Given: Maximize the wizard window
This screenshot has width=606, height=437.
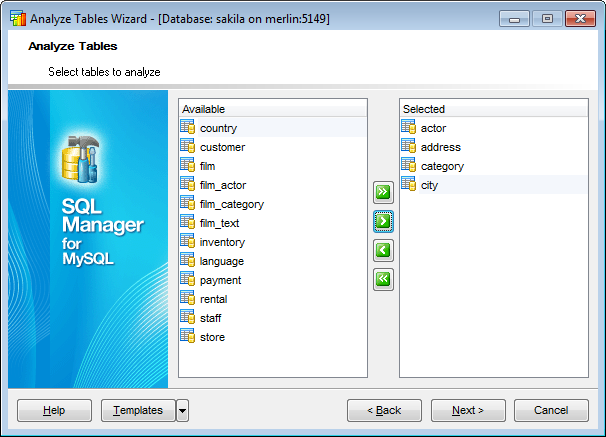Looking at the screenshot, I should (x=547, y=19).
